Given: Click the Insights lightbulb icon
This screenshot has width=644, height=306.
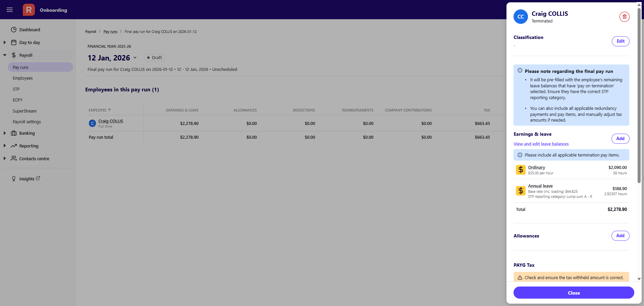Looking at the screenshot, I should click(14, 179).
